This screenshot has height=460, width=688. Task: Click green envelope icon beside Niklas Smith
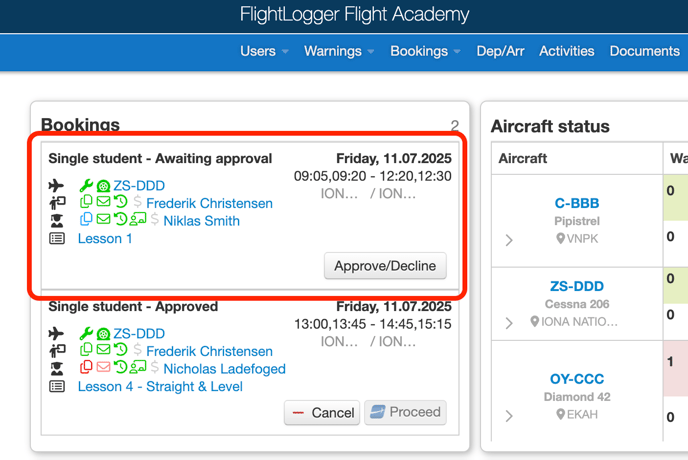point(104,219)
